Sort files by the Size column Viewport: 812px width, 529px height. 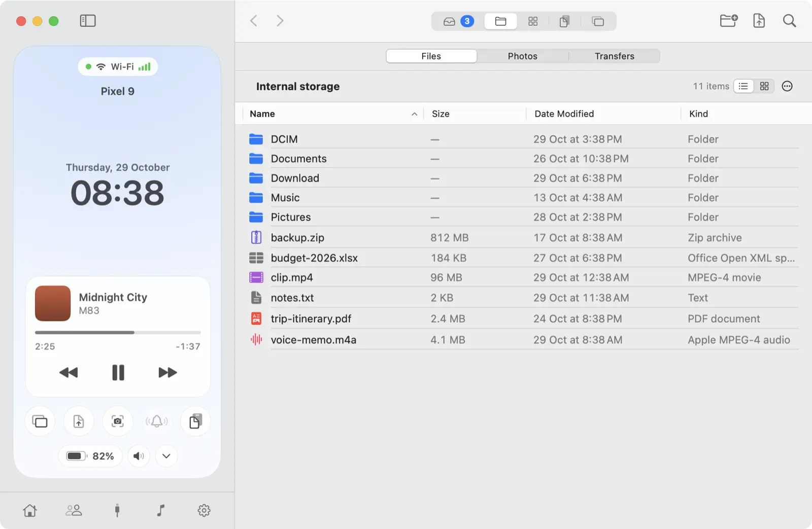[x=475, y=114]
